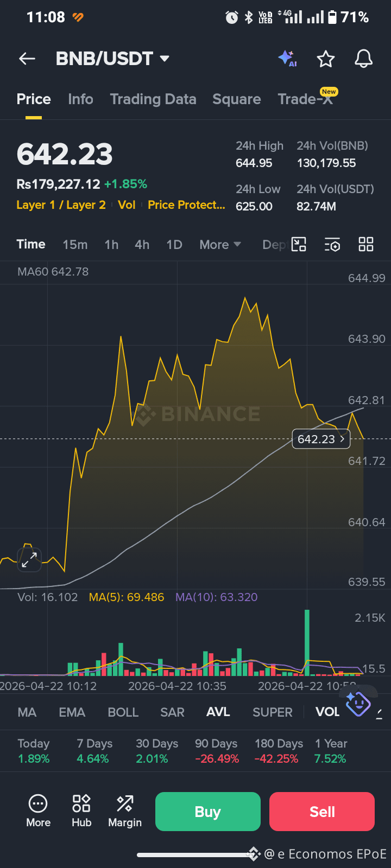391x868 pixels.
Task: Tap the red Sell button
Action: (x=322, y=812)
